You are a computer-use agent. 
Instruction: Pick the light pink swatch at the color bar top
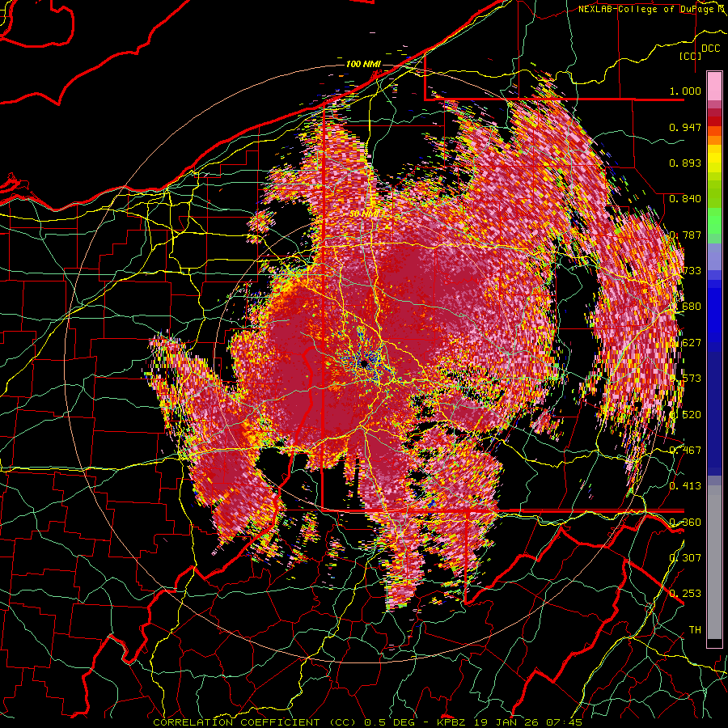(714, 86)
